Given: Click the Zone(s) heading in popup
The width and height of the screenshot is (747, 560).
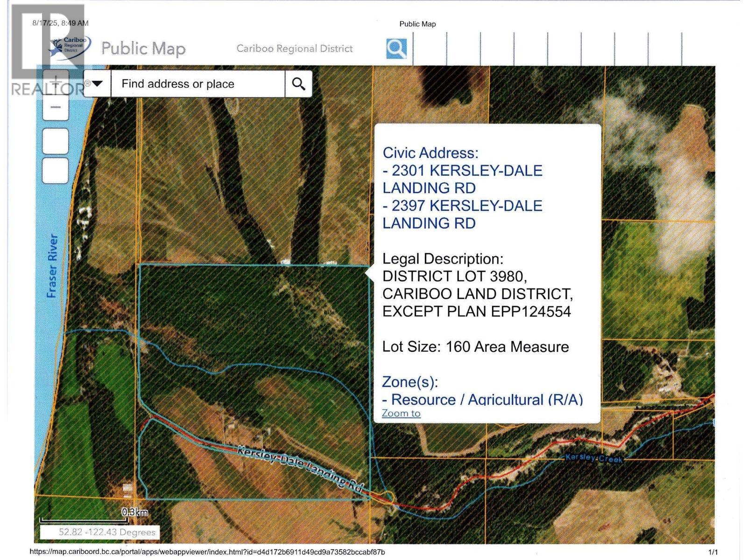Looking at the screenshot, I should point(410,382).
